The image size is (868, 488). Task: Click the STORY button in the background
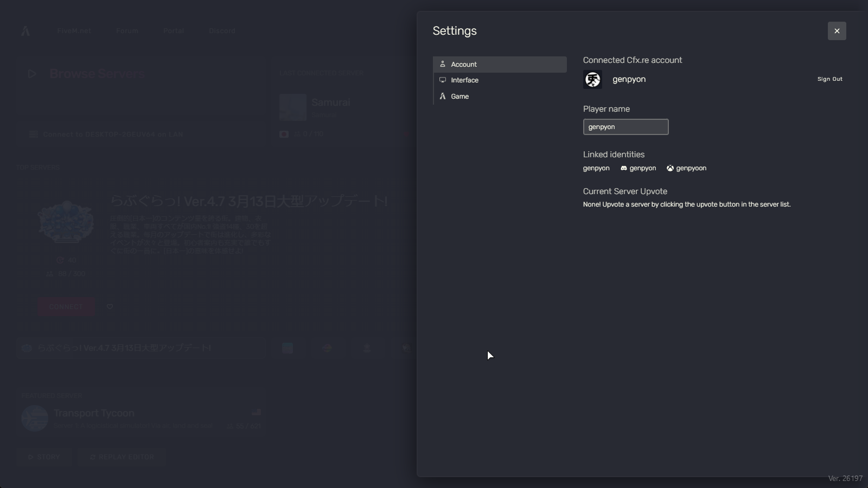point(44,457)
